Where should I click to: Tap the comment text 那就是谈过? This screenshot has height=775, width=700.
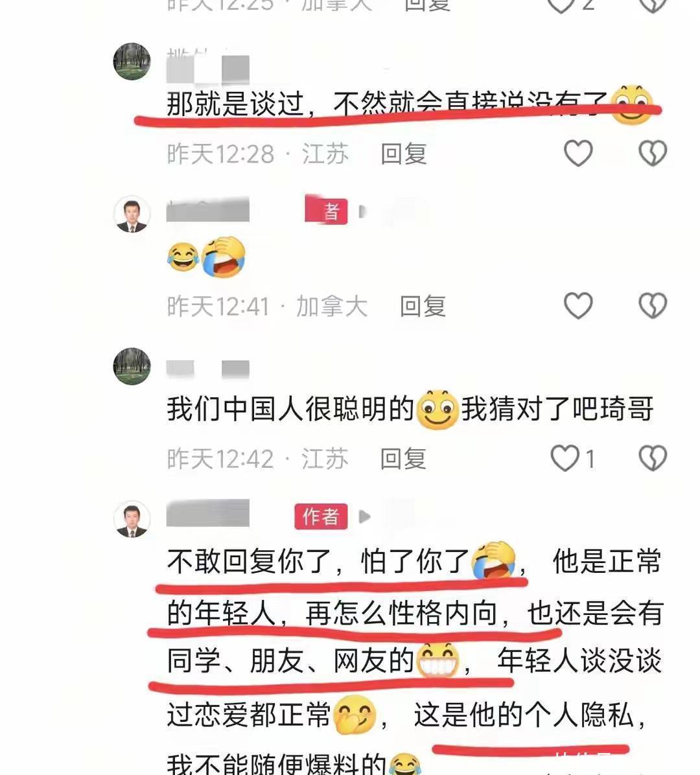pyautogui.click(x=235, y=104)
